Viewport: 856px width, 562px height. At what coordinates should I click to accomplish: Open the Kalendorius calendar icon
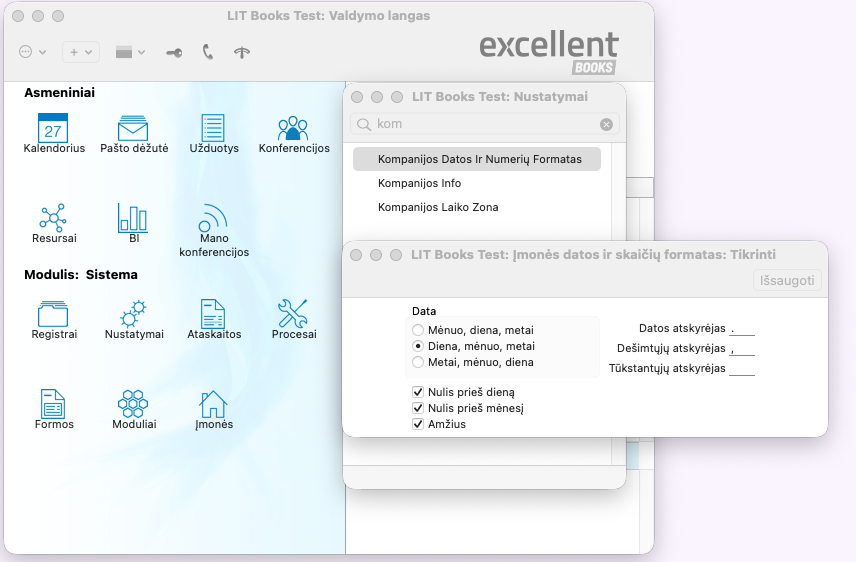pyautogui.click(x=53, y=129)
